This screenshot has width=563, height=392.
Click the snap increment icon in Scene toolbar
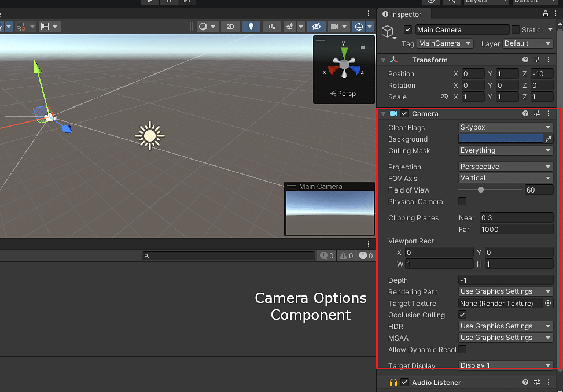tap(45, 27)
